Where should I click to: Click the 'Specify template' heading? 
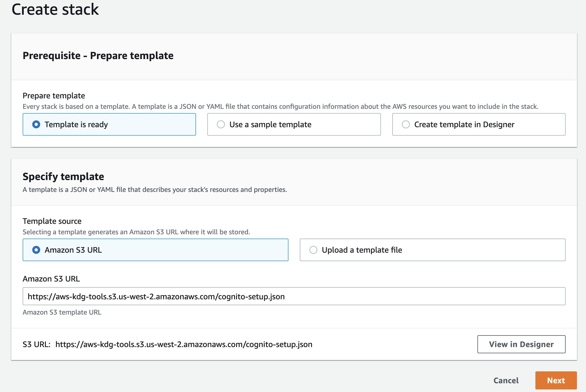(x=63, y=176)
